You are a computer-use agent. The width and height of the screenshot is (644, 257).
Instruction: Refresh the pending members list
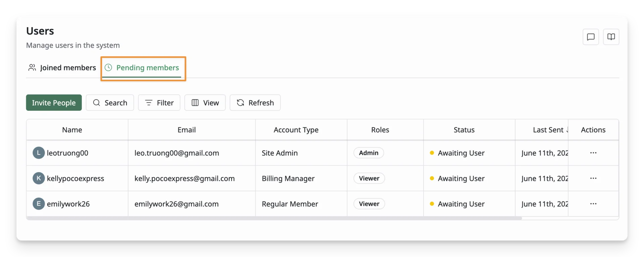tap(255, 103)
